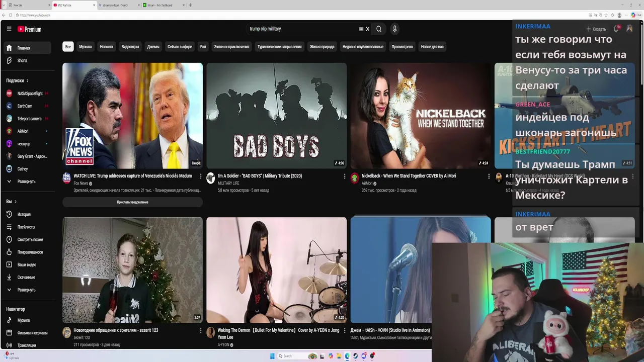Screen dimensions: 644x362
Task: Clear the search query with X
Action: (x=367, y=29)
